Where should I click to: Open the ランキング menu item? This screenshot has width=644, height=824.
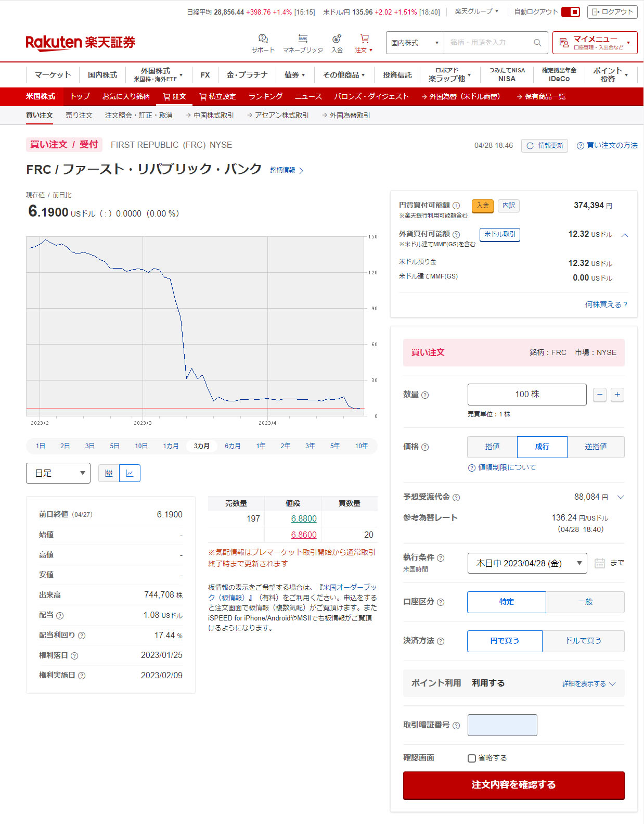click(265, 97)
